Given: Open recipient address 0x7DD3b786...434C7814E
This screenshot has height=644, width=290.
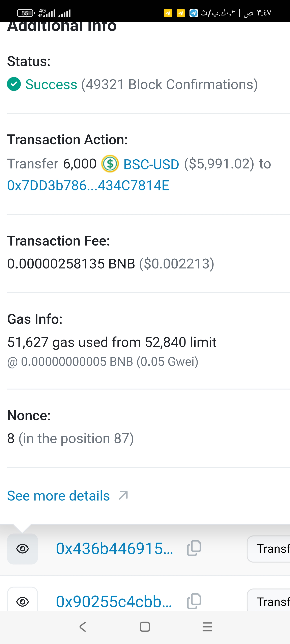Looking at the screenshot, I should [88, 186].
